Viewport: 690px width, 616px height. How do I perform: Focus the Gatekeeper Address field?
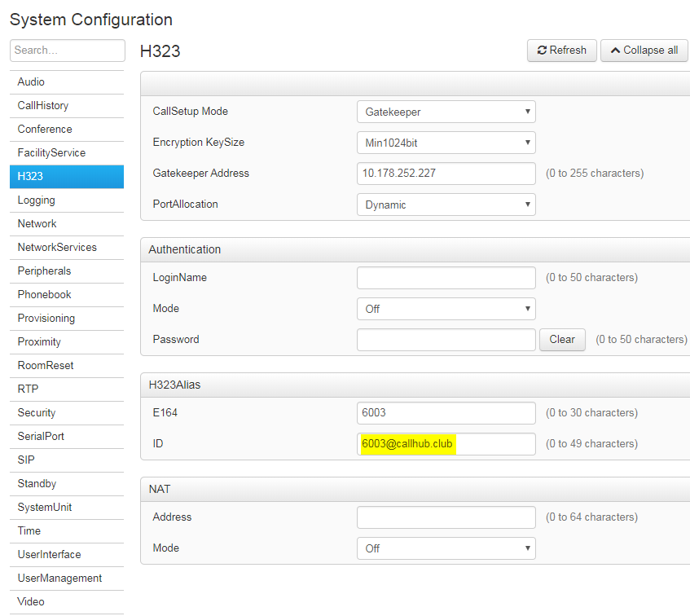pyautogui.click(x=446, y=174)
